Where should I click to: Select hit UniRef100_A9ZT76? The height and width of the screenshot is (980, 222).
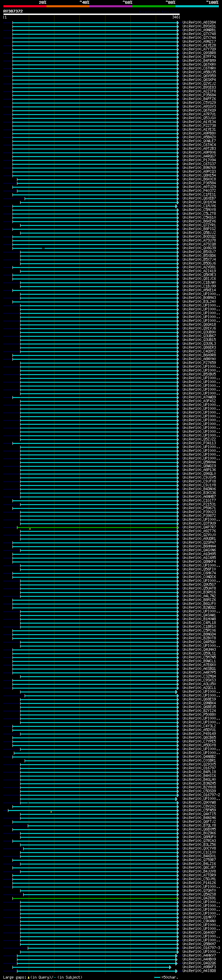(199, 531)
